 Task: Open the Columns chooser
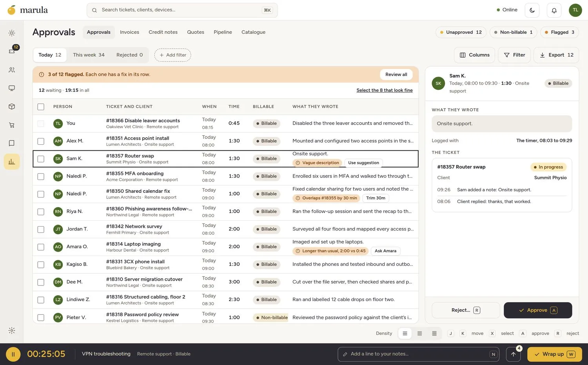coord(474,55)
